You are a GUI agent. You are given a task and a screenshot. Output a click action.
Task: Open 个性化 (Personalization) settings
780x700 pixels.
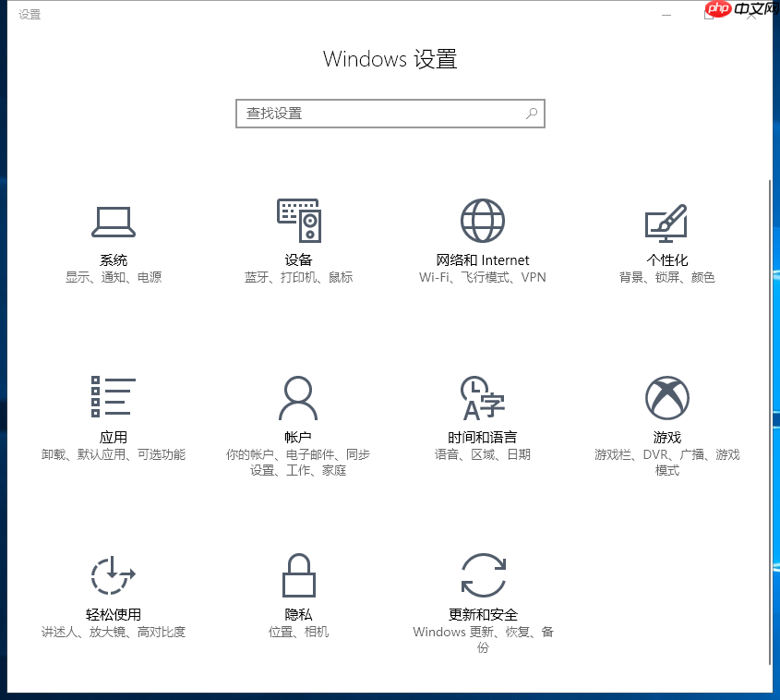[666, 240]
